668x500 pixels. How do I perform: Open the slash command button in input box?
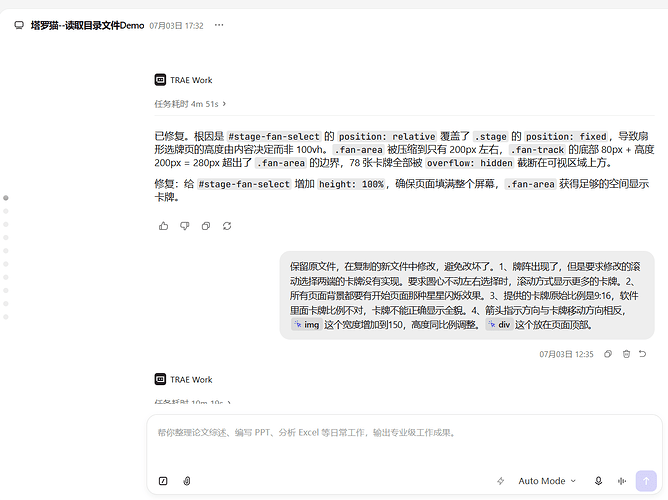(x=163, y=481)
